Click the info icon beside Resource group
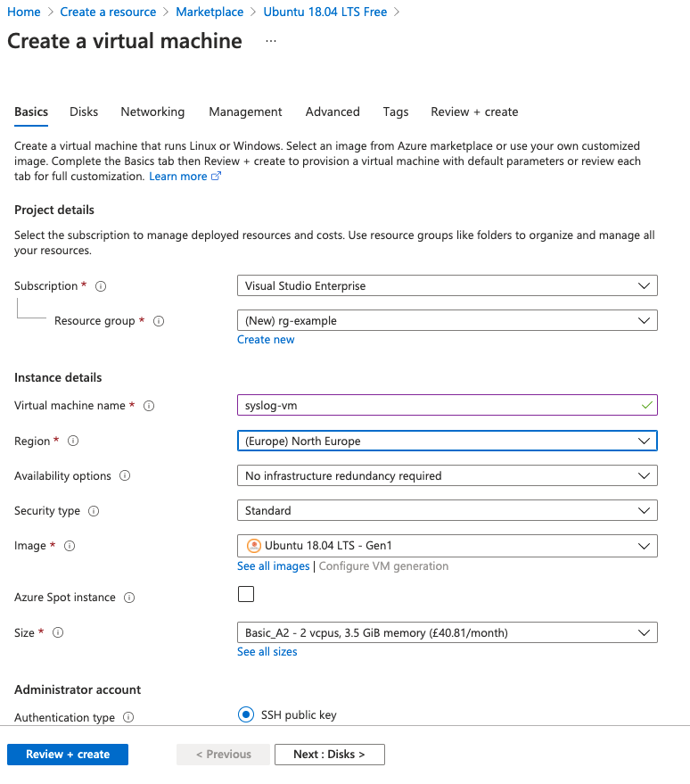 [x=160, y=321]
